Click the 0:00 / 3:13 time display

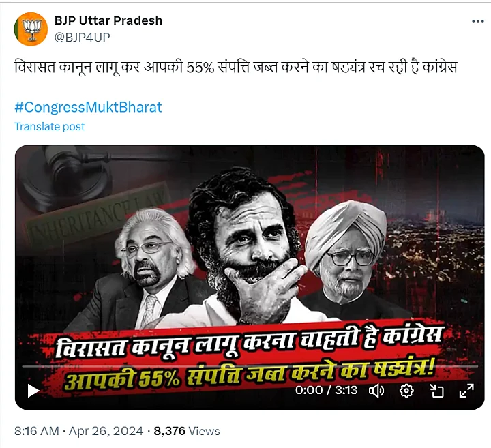(x=326, y=391)
